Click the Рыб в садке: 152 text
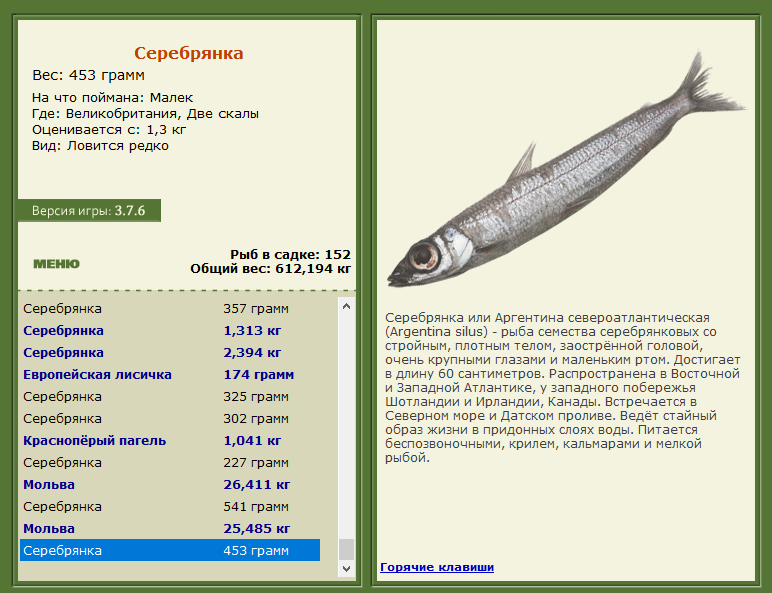Image resolution: width=772 pixels, height=593 pixels. pos(290,255)
